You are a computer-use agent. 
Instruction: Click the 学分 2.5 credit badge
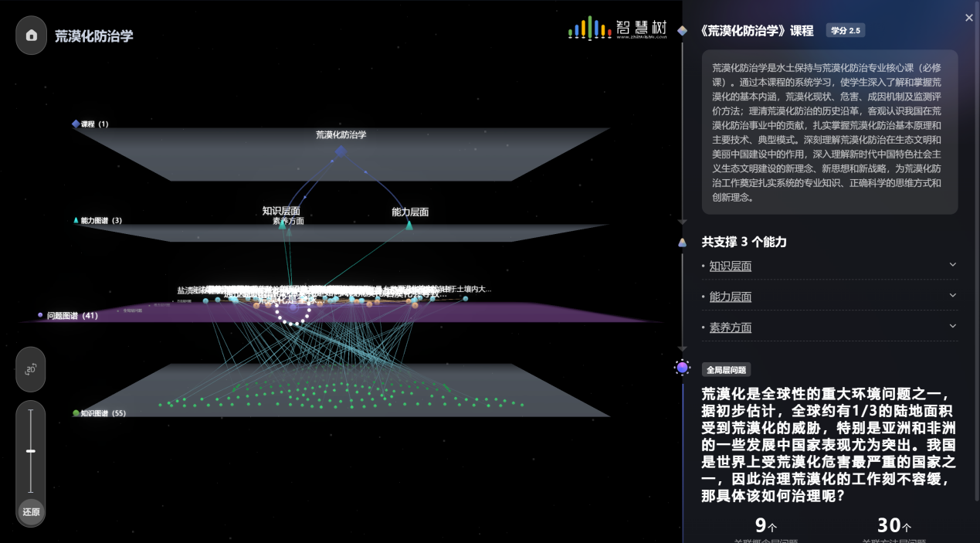click(x=845, y=31)
